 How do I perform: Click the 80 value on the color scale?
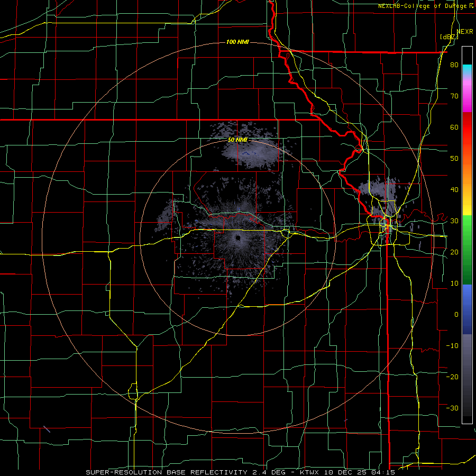pos(454,65)
